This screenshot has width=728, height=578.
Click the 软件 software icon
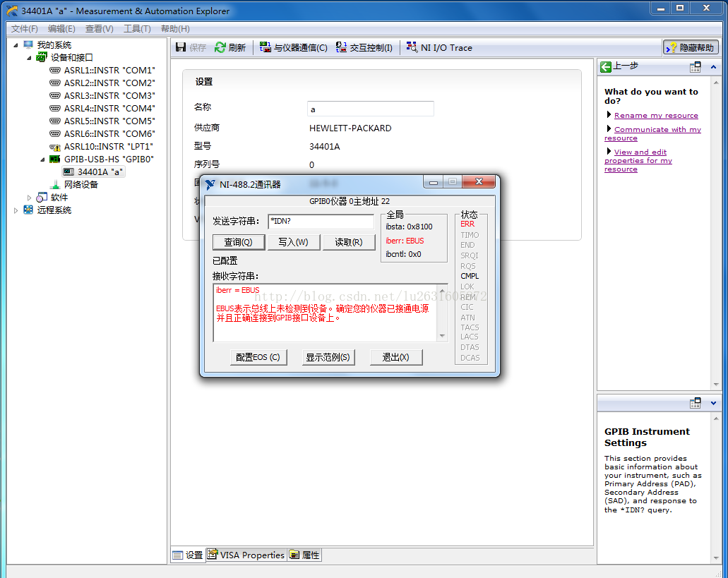click(x=42, y=197)
